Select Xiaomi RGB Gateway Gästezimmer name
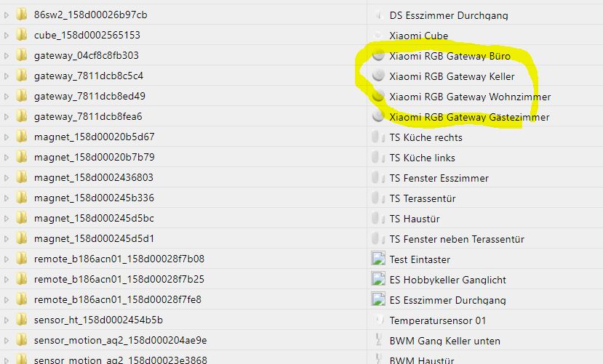Viewport: 603px width, 364px height. [x=469, y=117]
